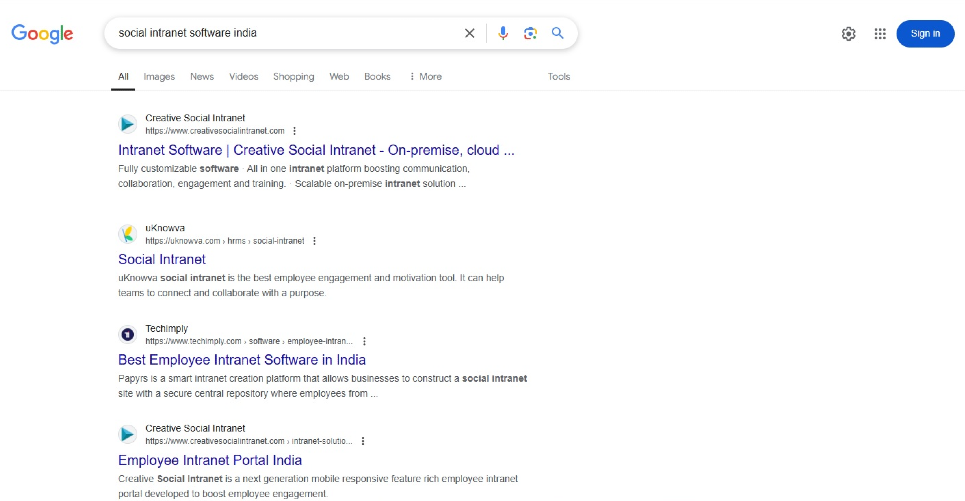Click the uknowva.com hrms social-intranet URL
Viewport: 965px width, 501px height.
[x=225, y=241]
